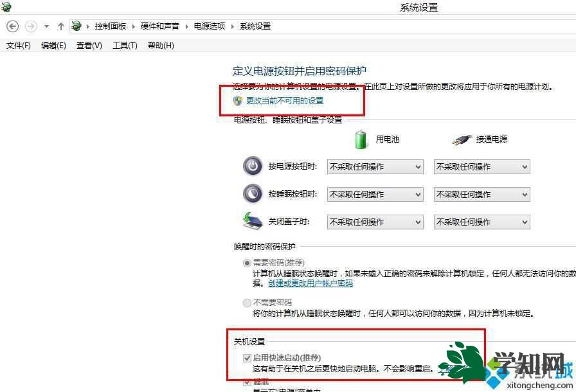Image resolution: width=576 pixels, height=392 pixels.
Task: Click the 关机设置 section label
Action: [x=249, y=342]
